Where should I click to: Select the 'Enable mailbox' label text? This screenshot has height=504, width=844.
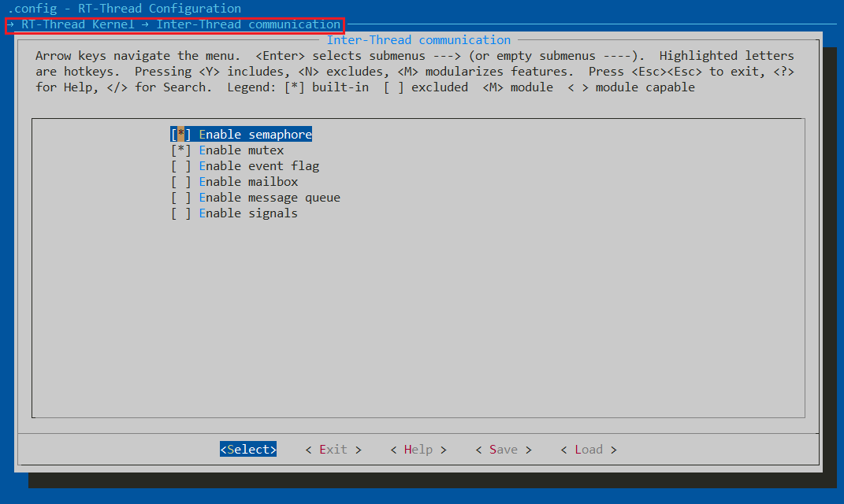[248, 182]
